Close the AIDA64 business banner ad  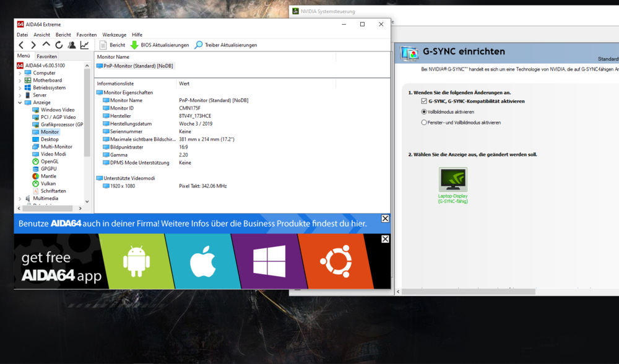[x=385, y=219]
